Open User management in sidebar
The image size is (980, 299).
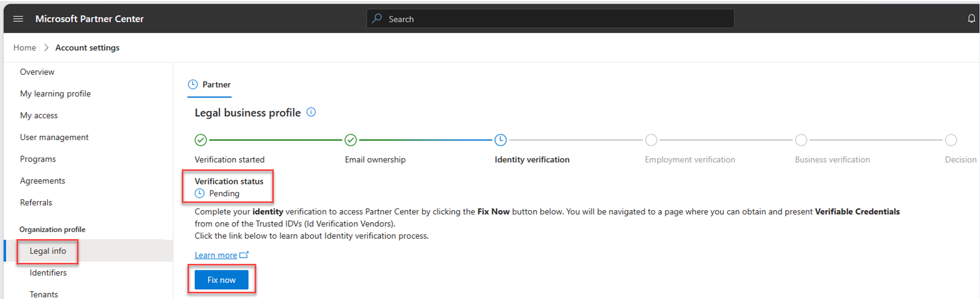click(54, 137)
